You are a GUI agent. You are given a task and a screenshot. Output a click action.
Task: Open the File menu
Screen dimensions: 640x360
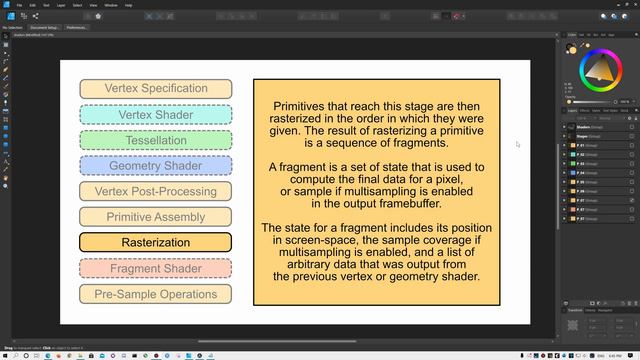pos(19,5)
